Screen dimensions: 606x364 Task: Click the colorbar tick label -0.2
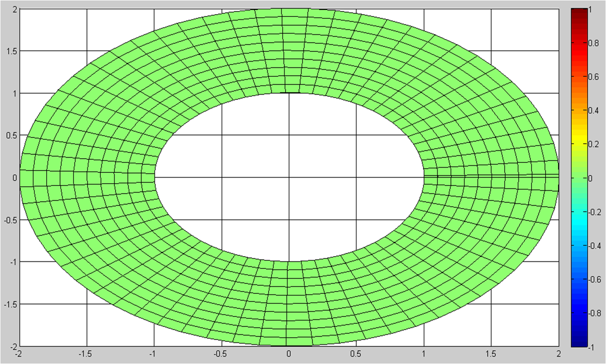click(595, 212)
